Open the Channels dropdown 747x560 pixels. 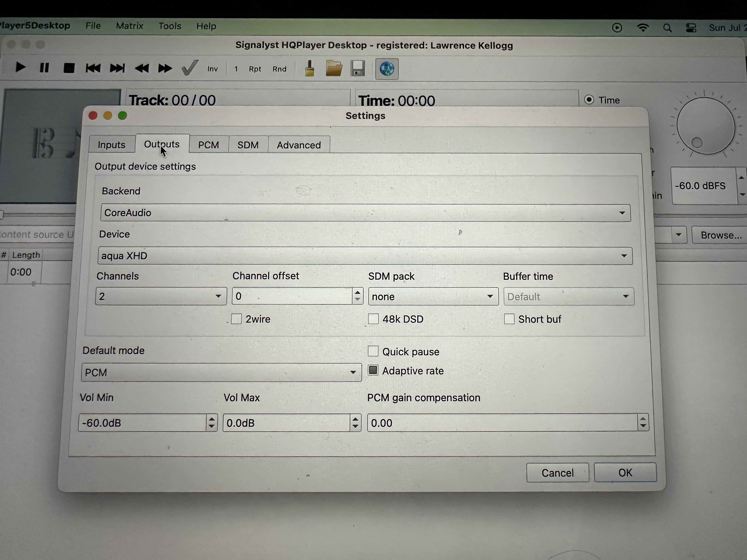(x=161, y=296)
